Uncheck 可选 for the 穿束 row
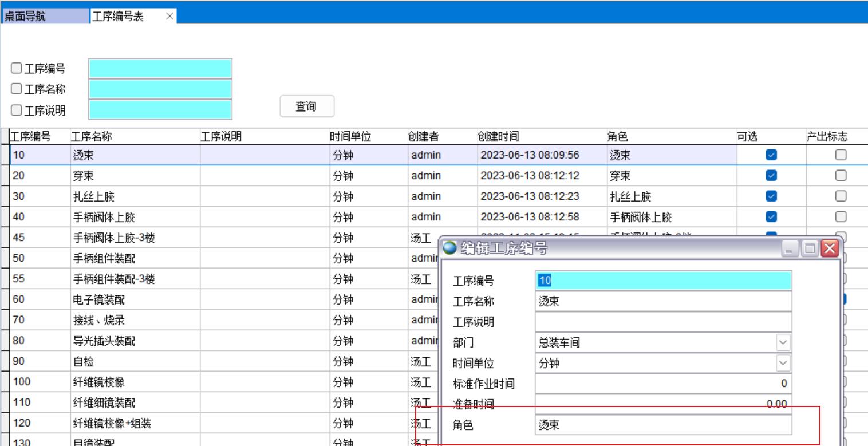Screen dimensions: 868x446 (771, 175)
